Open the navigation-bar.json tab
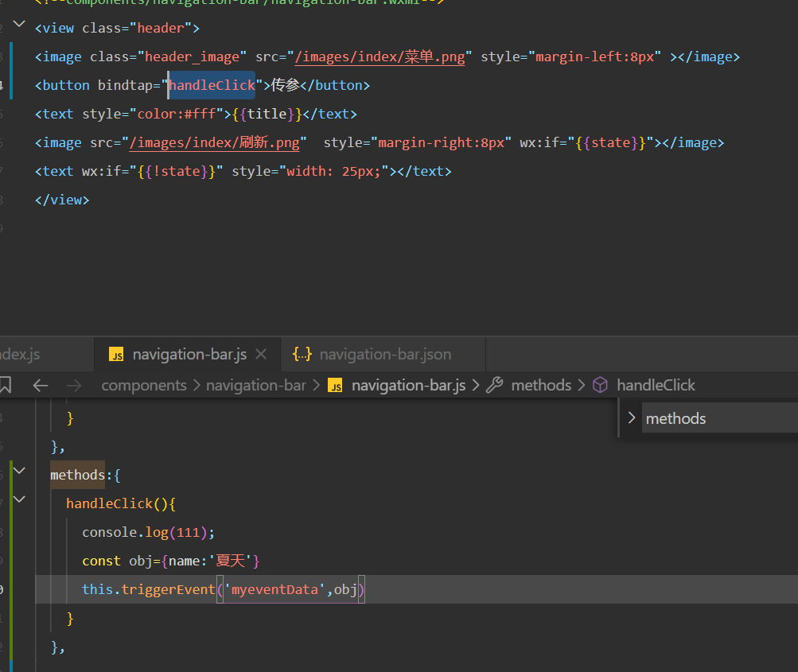This screenshot has height=672, width=798. (x=383, y=354)
